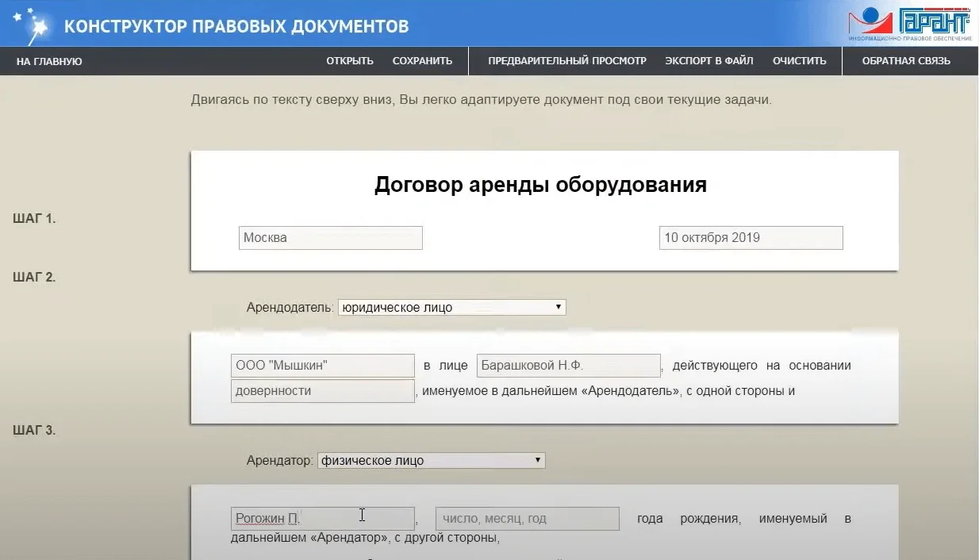Select the ООО "Мышкин" company field
The width and height of the screenshot is (979, 560).
coord(323,366)
